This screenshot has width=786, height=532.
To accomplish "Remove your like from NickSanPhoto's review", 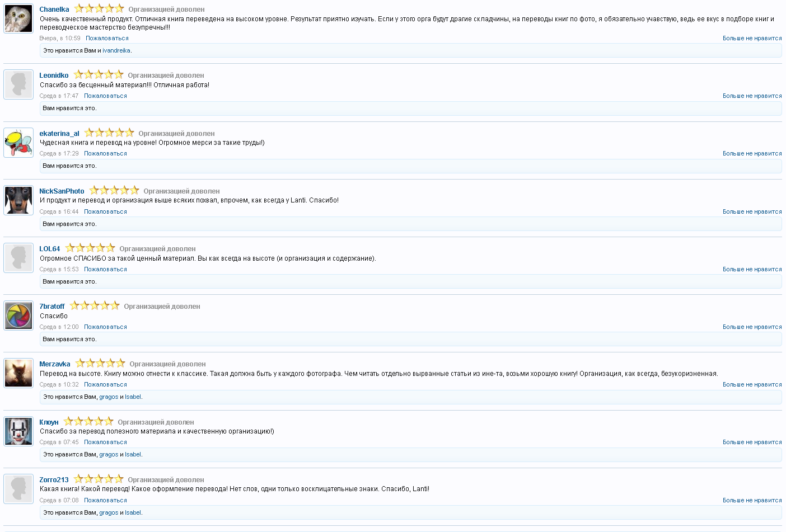I will [x=752, y=212].
